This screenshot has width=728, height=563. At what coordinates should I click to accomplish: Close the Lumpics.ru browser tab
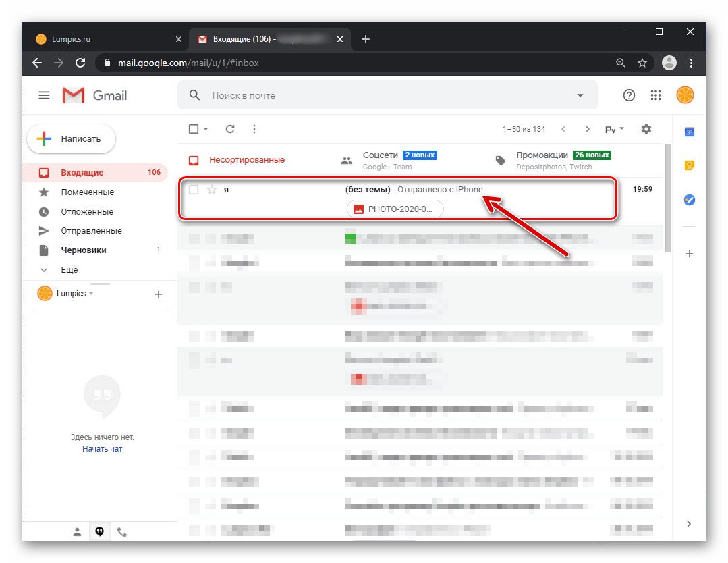[179, 39]
